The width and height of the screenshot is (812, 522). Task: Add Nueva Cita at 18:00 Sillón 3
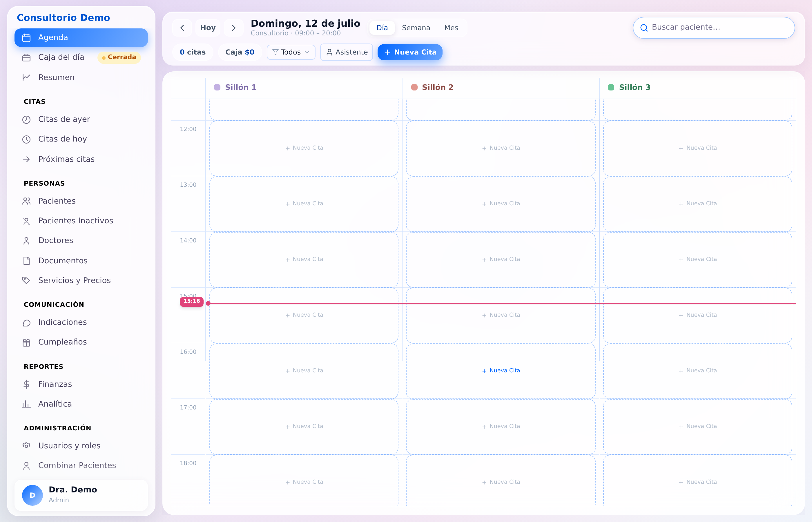coord(697,481)
